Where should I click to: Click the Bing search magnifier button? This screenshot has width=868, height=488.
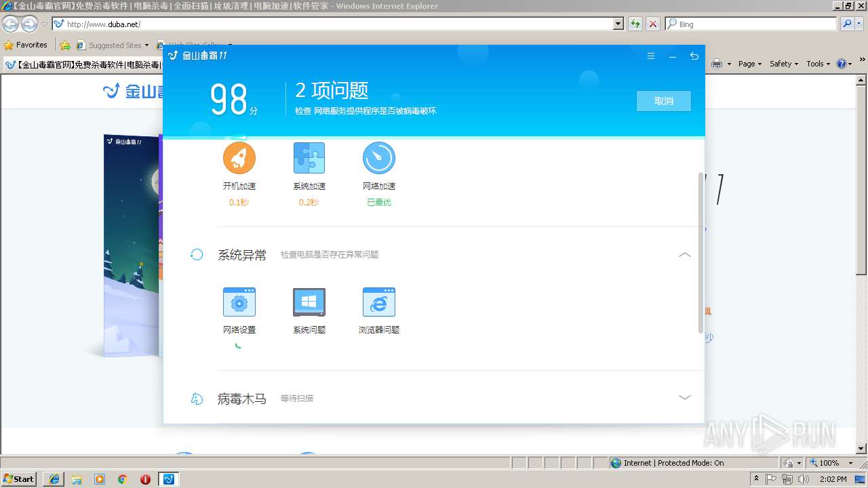click(x=847, y=24)
